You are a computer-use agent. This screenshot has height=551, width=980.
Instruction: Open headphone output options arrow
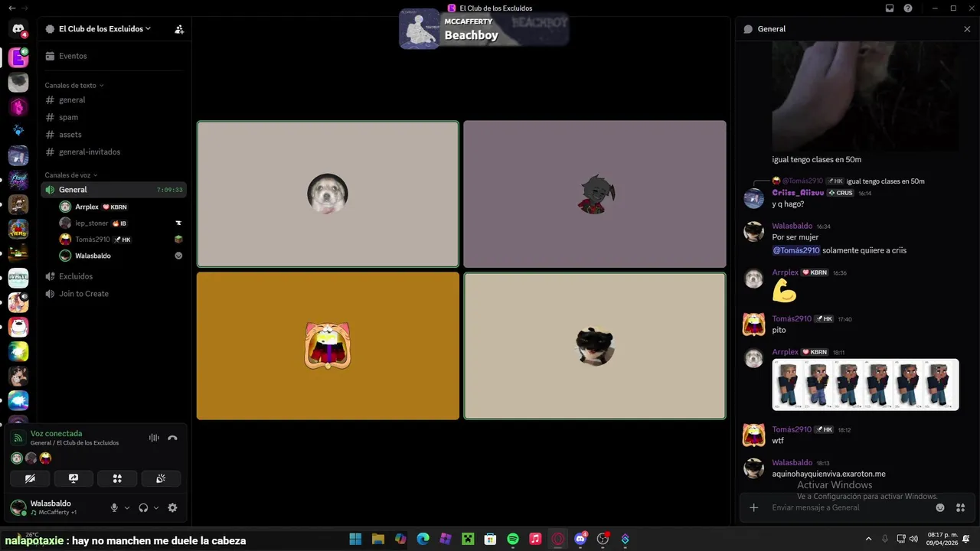pos(156,507)
